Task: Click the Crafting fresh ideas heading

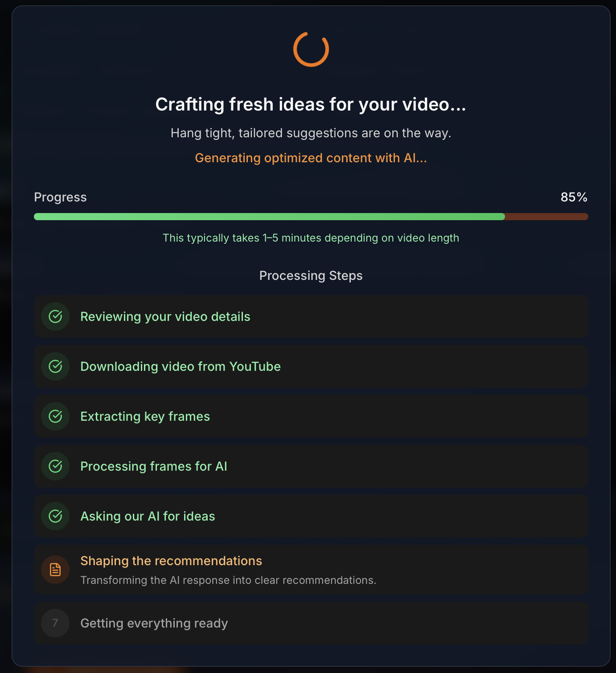Action: click(x=311, y=104)
